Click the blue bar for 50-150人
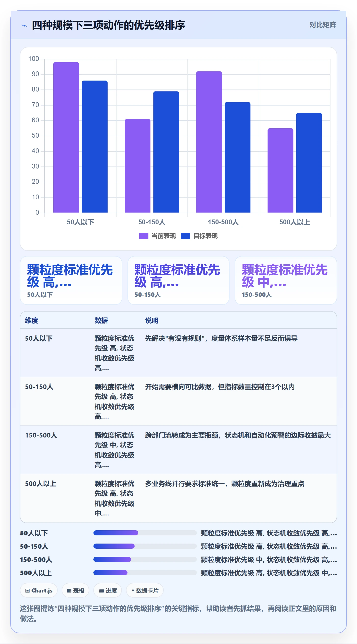357x644 pixels. (x=166, y=152)
